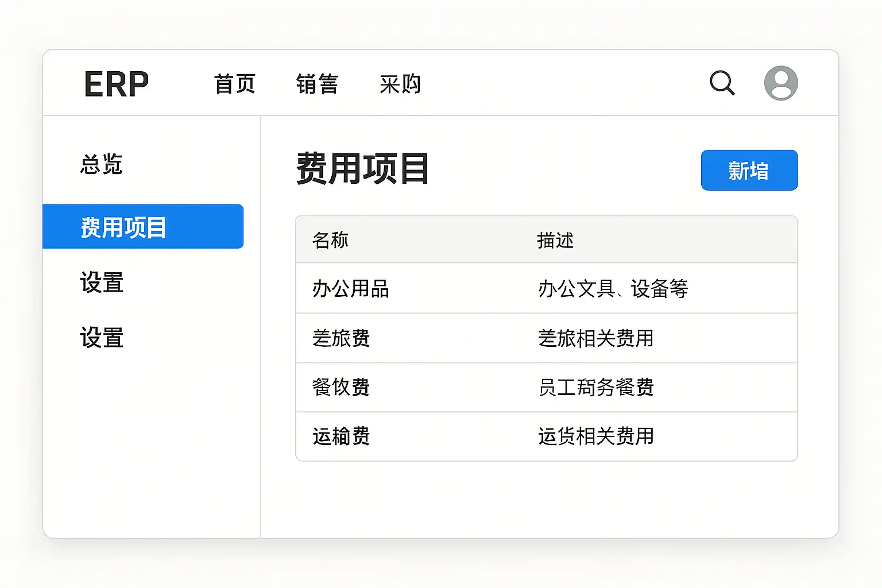Viewport: 882px width, 588px height.
Task: Select the highlighted 费用项目 sidebar item
Action: click(x=143, y=227)
